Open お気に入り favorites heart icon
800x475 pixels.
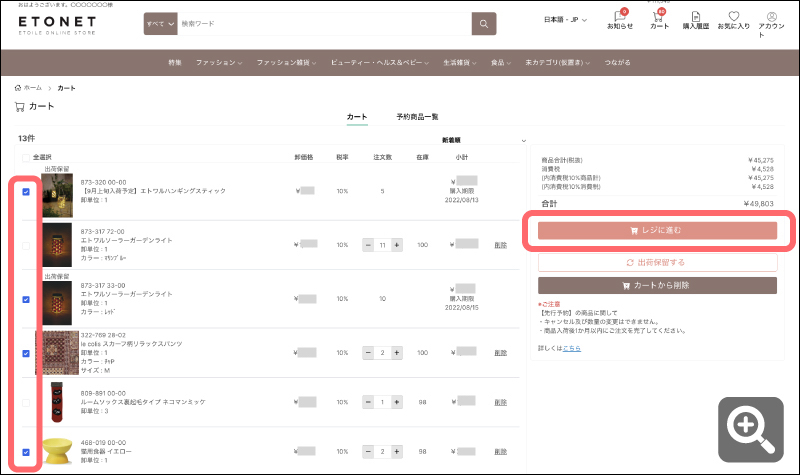pos(734,20)
